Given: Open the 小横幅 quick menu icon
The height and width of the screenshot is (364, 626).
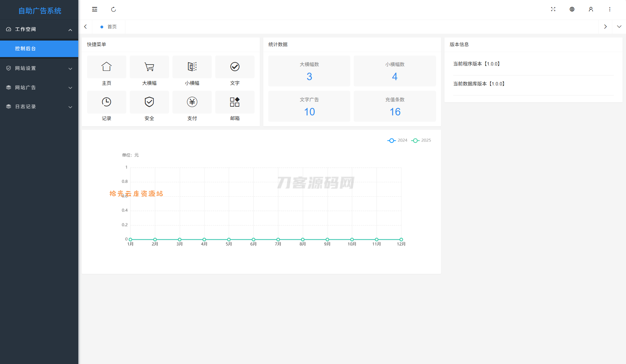Looking at the screenshot, I should [x=192, y=67].
